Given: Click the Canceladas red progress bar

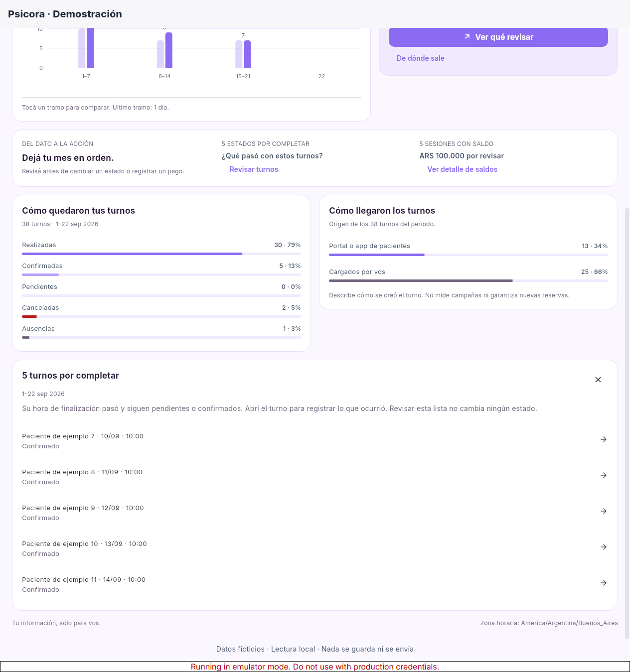Looking at the screenshot, I should tap(29, 316).
